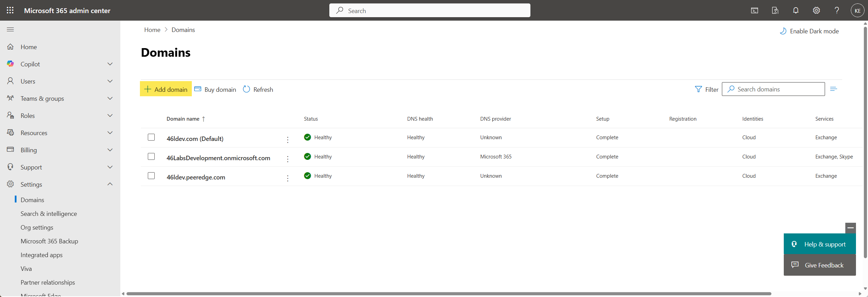Click the Teams & groups icon
The height and width of the screenshot is (297, 868).
pos(10,98)
